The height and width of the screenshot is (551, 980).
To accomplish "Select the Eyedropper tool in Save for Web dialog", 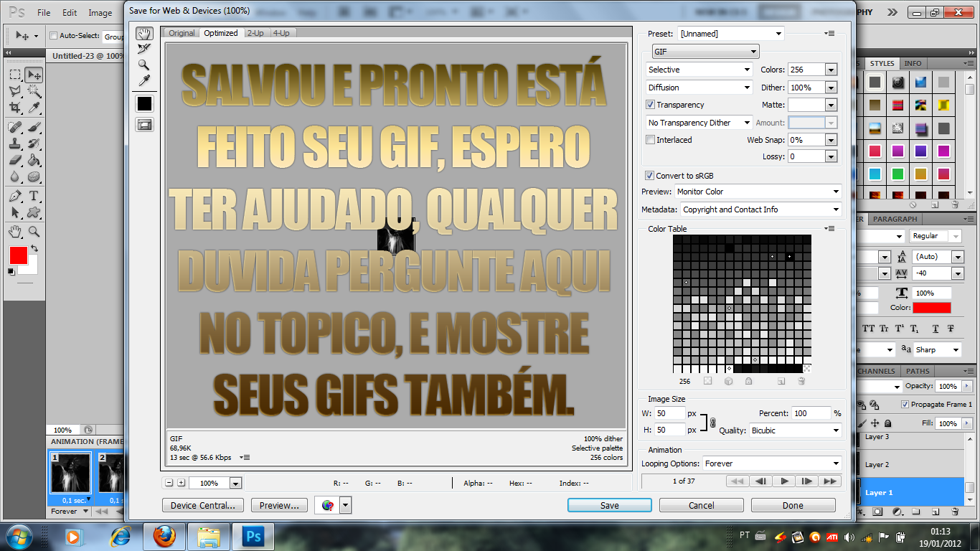I will click(145, 80).
